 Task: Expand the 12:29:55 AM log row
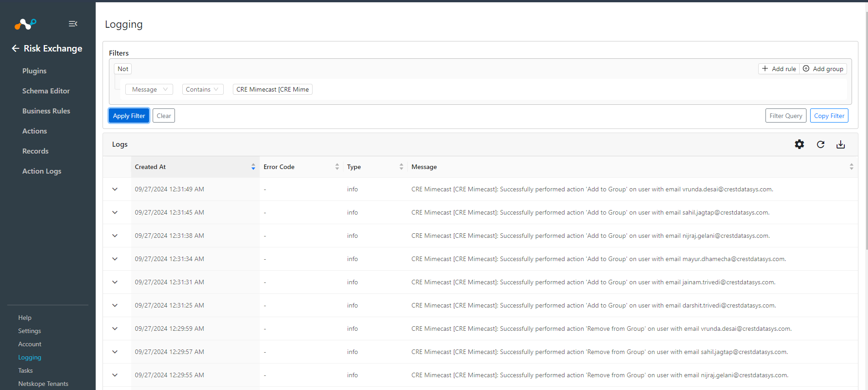[115, 375]
